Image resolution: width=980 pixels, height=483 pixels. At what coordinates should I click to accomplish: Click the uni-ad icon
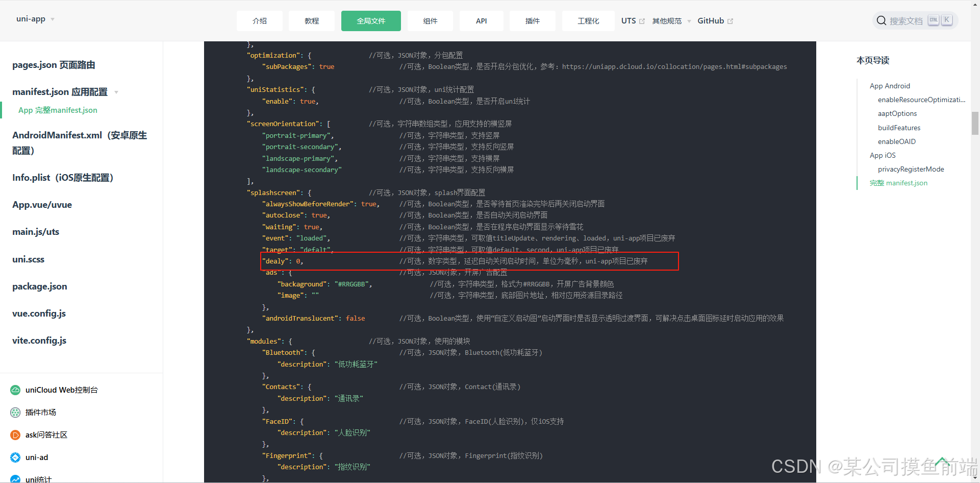click(x=15, y=457)
